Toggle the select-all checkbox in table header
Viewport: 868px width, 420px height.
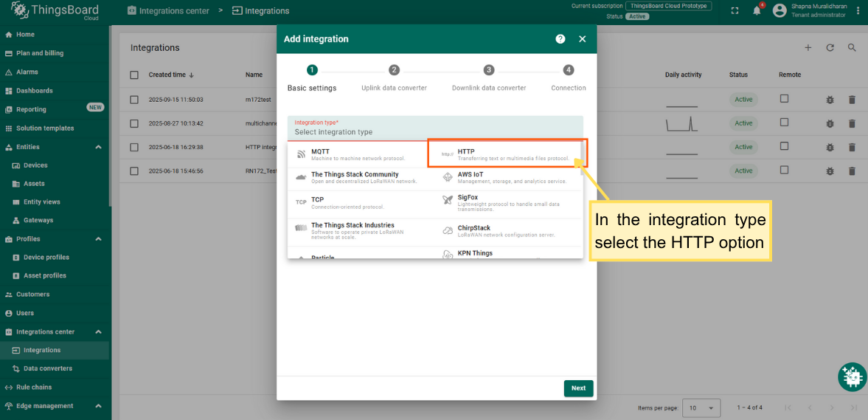(134, 75)
